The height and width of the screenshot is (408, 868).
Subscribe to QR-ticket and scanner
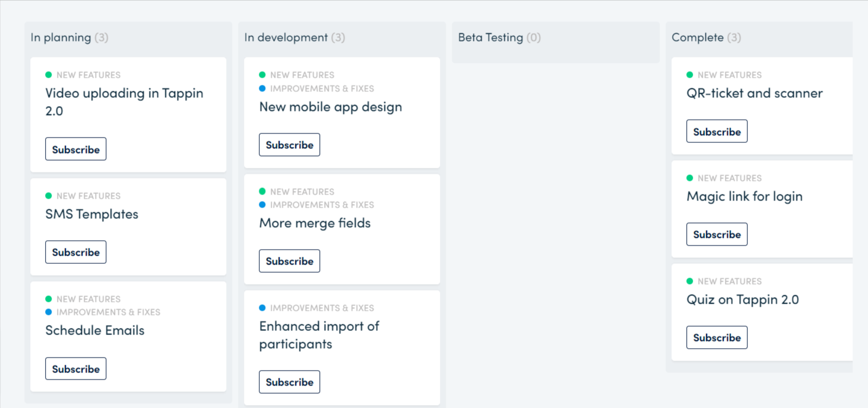(717, 130)
